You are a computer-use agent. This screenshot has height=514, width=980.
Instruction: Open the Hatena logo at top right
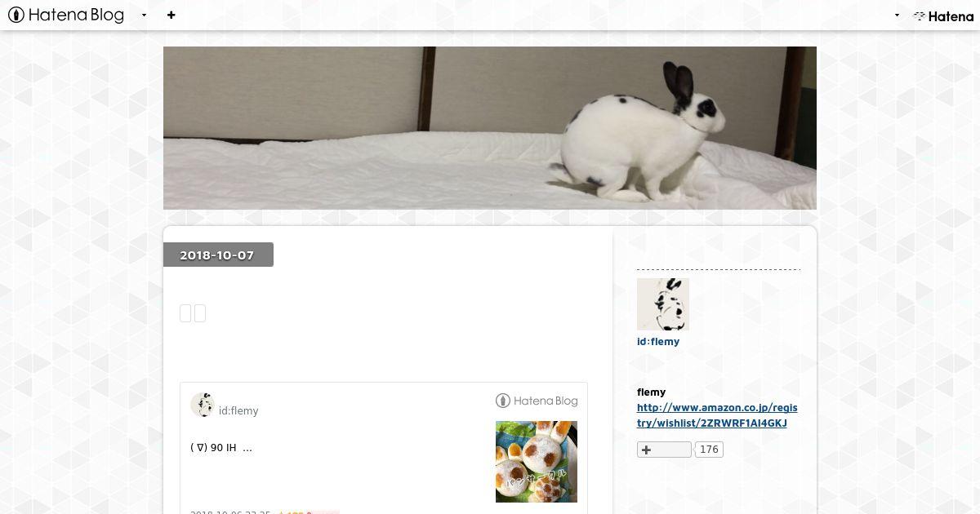[942, 16]
